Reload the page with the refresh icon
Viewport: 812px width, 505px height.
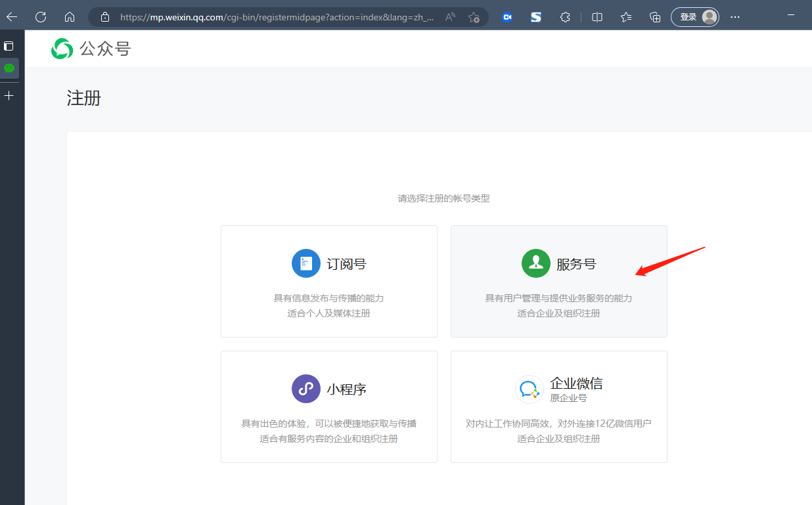[x=41, y=17]
